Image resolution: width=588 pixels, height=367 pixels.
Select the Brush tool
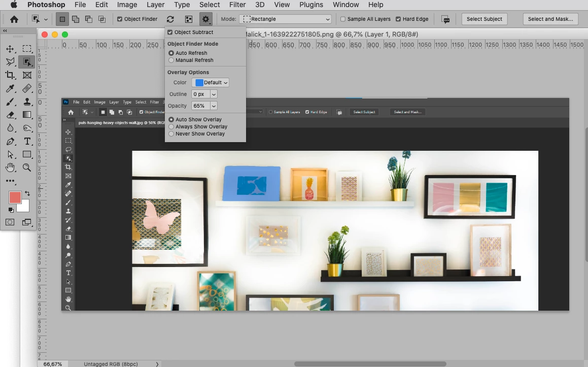[10, 102]
